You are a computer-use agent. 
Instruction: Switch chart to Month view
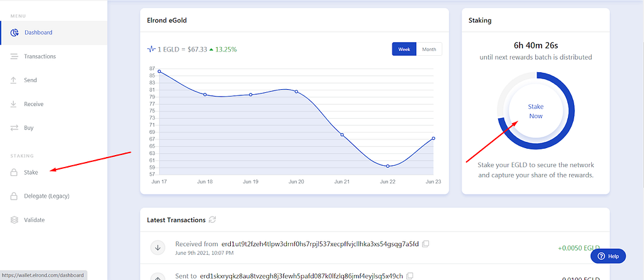(x=429, y=49)
